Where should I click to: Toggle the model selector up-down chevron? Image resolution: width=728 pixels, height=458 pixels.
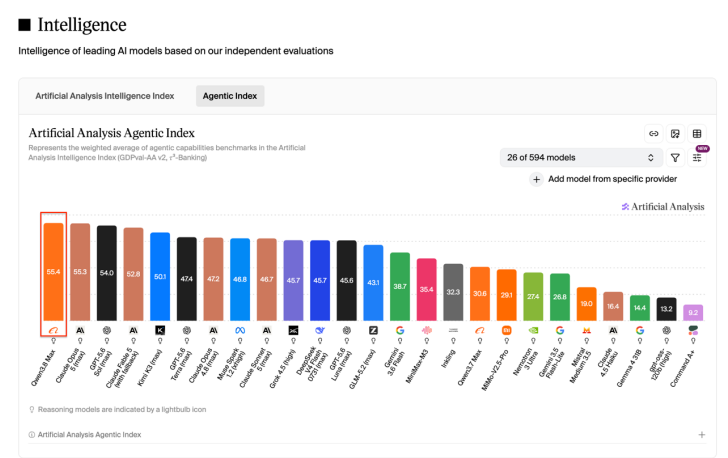point(651,158)
